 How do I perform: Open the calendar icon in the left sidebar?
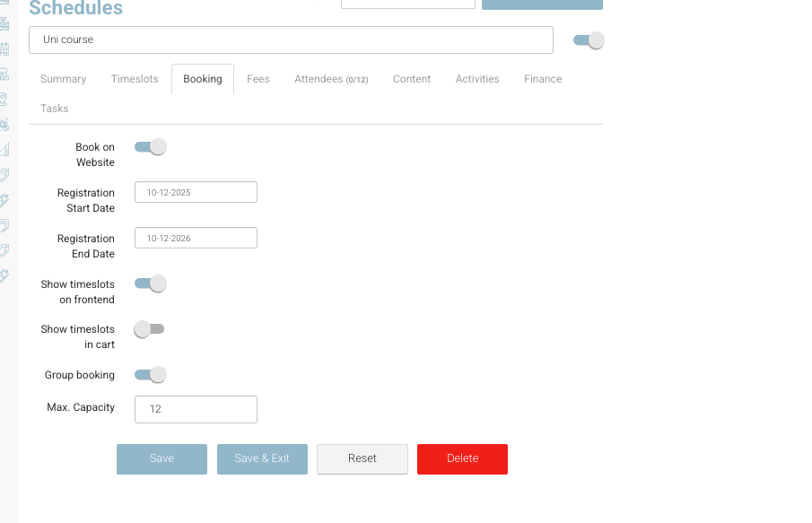click(x=4, y=48)
